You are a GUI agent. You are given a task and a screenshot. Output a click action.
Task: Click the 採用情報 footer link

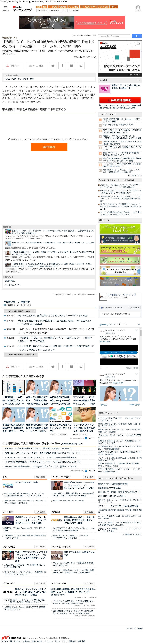tap(81, 641)
